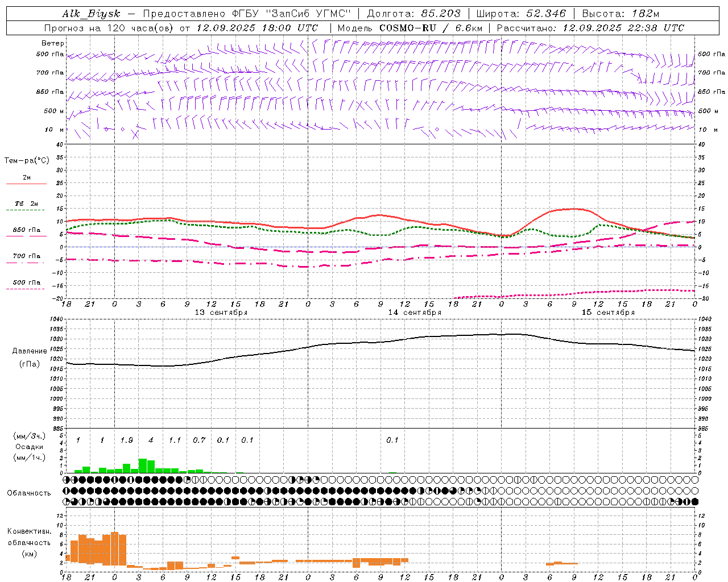Click the 15 сентября date label
The image size is (728, 582).
(x=608, y=313)
